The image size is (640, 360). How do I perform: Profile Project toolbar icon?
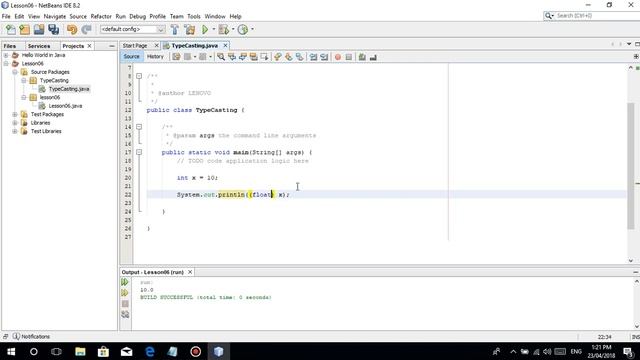[x=243, y=29]
